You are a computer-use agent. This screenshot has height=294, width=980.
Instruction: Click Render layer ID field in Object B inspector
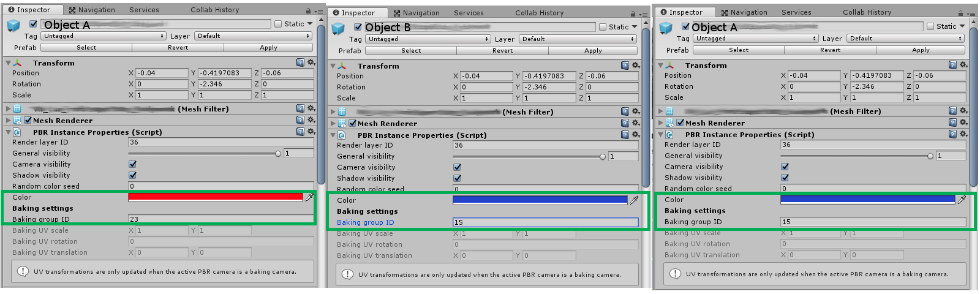(x=546, y=145)
